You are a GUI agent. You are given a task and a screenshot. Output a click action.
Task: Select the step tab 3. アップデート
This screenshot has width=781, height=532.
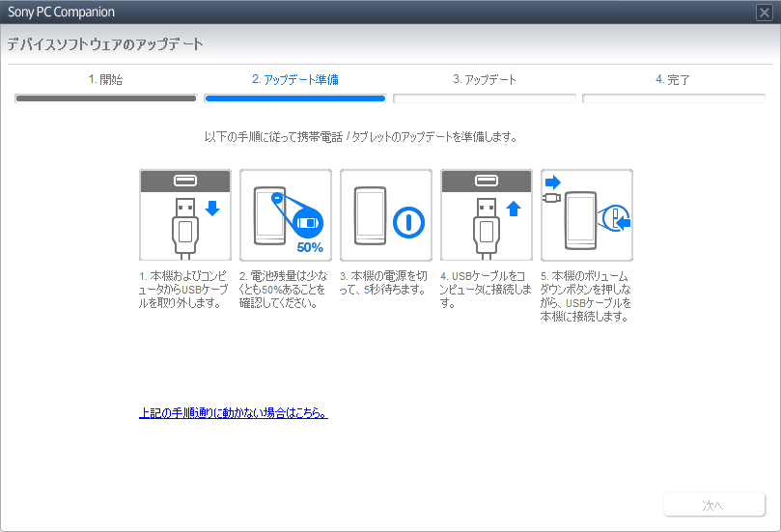coord(484,80)
